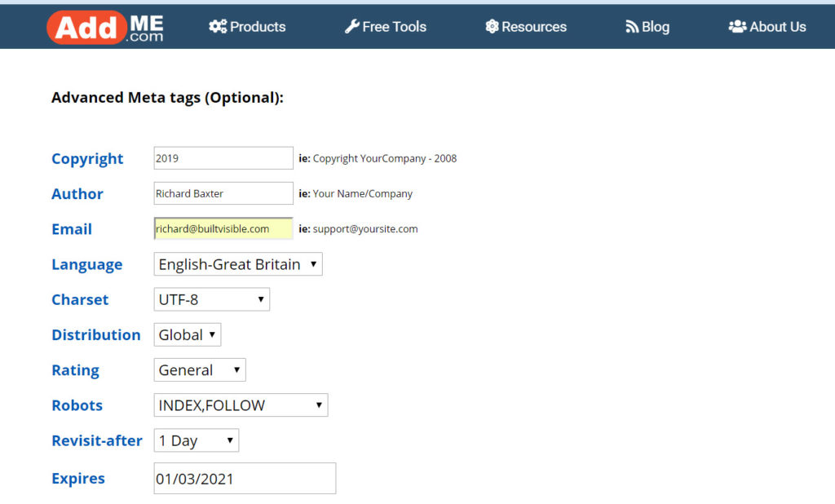Open the Charset dropdown
This screenshot has height=504, width=835.
click(211, 299)
